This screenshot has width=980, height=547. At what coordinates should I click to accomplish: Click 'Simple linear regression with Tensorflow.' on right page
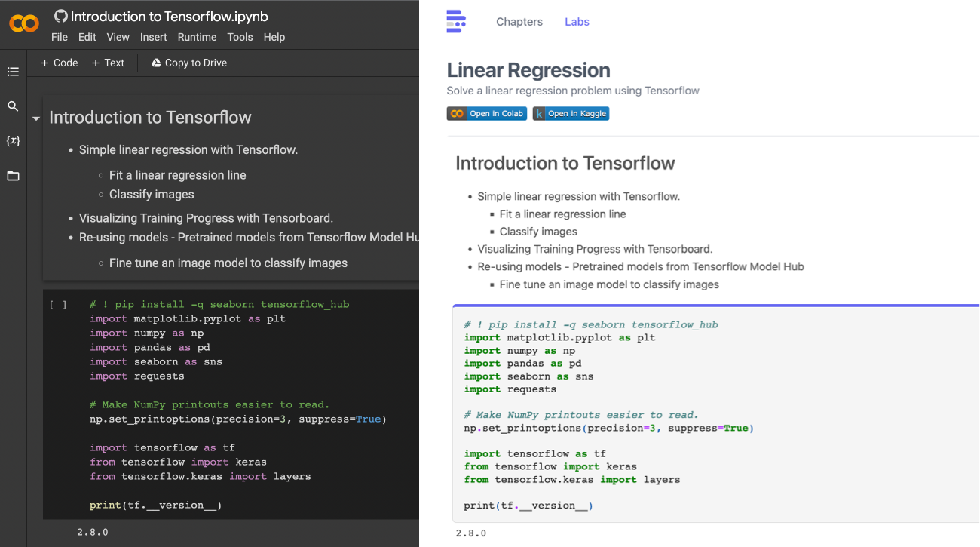(x=578, y=196)
